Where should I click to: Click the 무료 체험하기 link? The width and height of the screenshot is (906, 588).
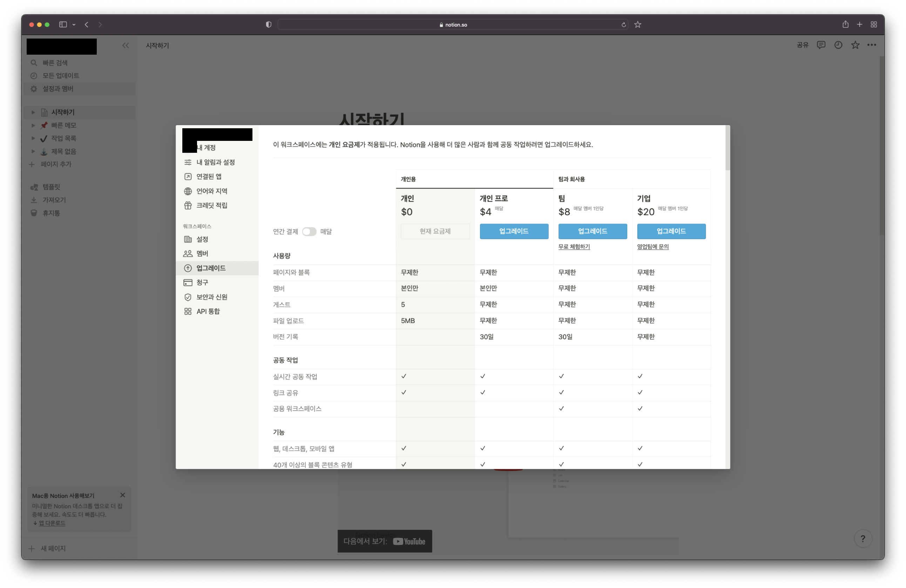pyautogui.click(x=574, y=247)
